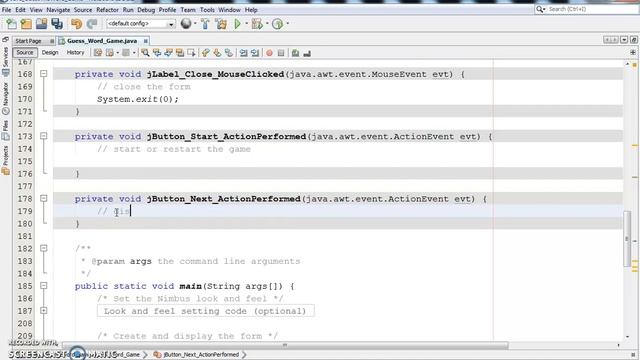
Task: Click the Find Previous Occurrence icon
Action: pos(157,53)
